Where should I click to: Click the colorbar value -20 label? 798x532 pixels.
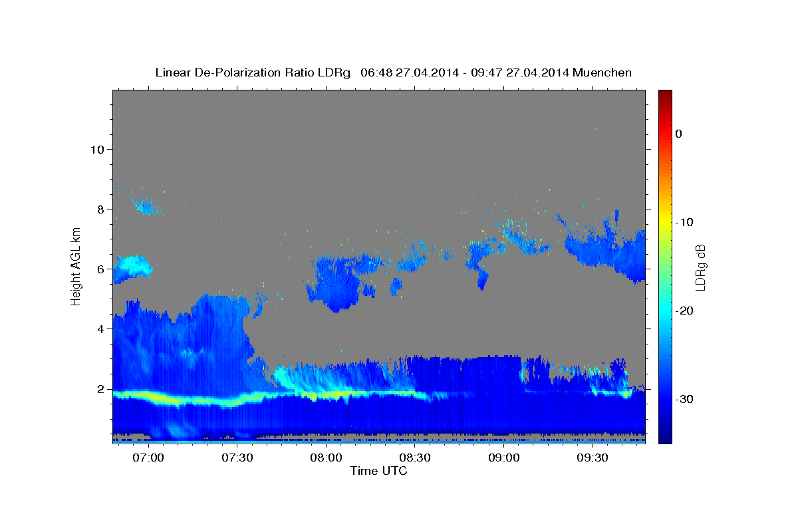tap(684, 311)
